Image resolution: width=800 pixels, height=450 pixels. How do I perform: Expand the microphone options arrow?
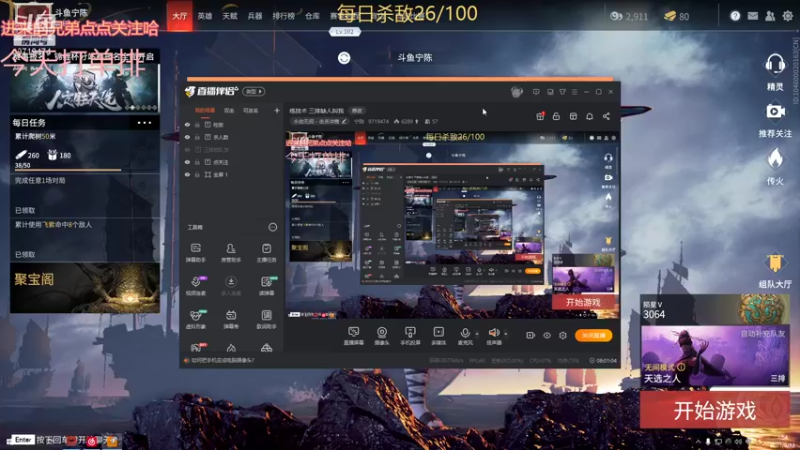(x=477, y=334)
